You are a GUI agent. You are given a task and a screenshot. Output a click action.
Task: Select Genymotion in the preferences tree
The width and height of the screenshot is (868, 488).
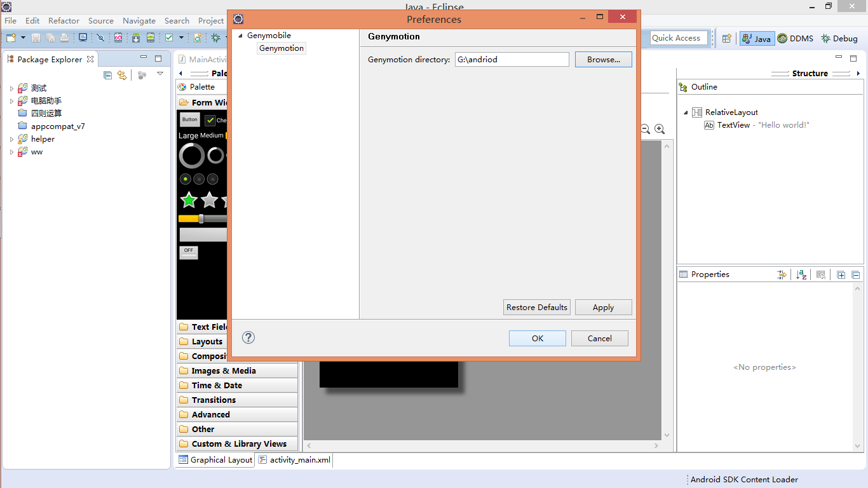[x=281, y=48]
